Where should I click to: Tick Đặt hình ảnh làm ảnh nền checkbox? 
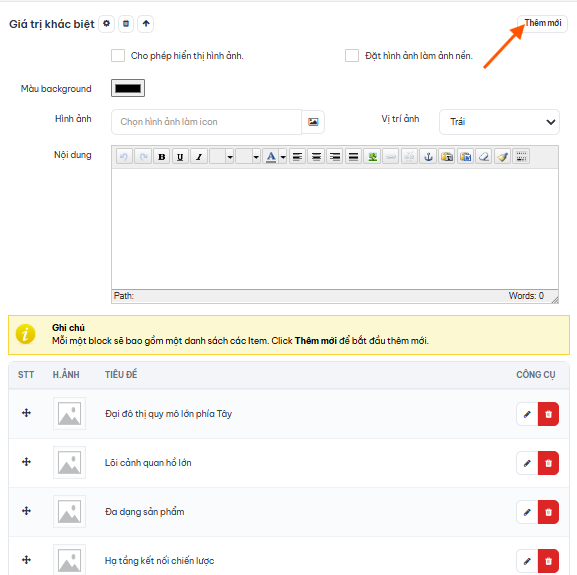[352, 56]
